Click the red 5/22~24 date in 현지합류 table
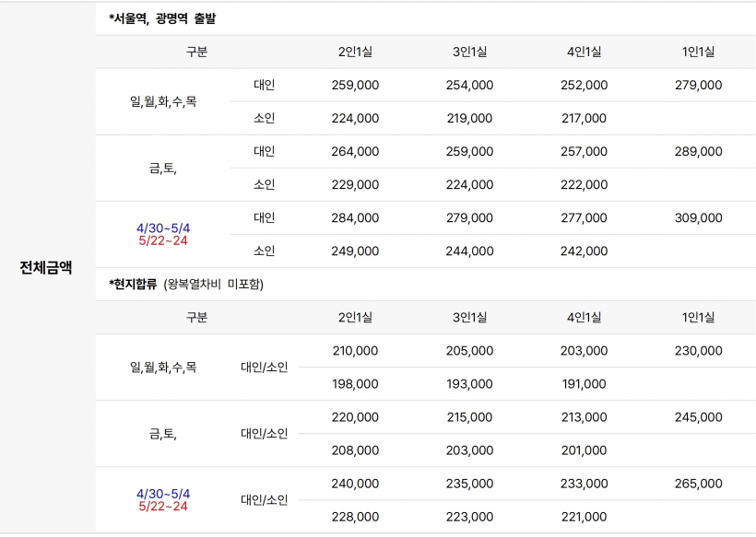 tap(162, 506)
